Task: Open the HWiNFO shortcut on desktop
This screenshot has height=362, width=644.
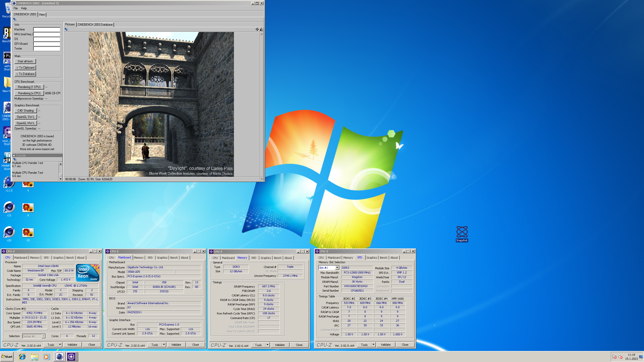Action: (7, 161)
